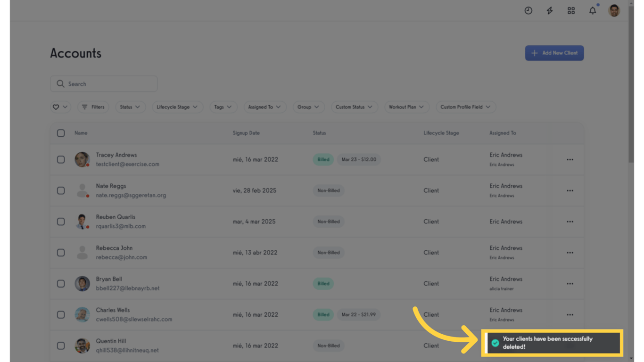Image resolution: width=644 pixels, height=362 pixels.
Task: Focus the Search accounts input field
Action: click(x=109, y=84)
